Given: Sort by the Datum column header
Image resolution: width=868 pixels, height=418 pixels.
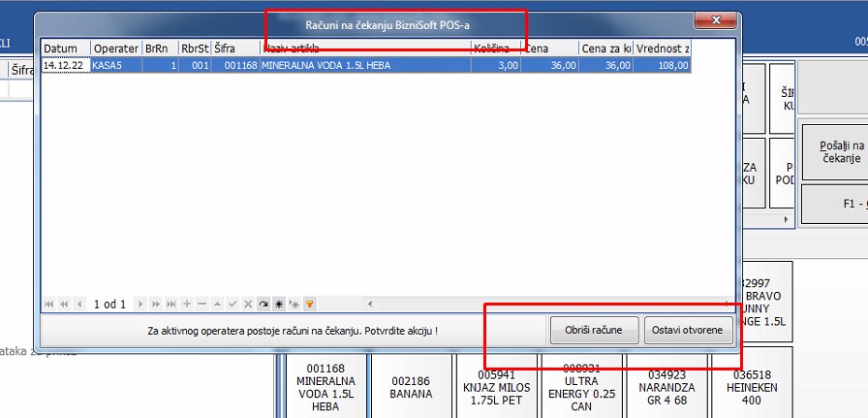Looking at the screenshot, I should pos(65,48).
